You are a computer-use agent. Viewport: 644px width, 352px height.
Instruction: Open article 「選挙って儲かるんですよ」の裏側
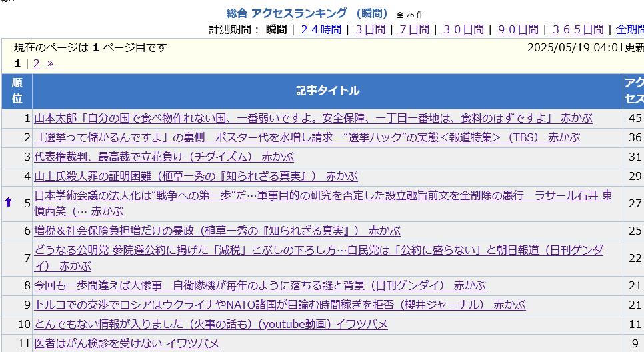[x=307, y=137]
